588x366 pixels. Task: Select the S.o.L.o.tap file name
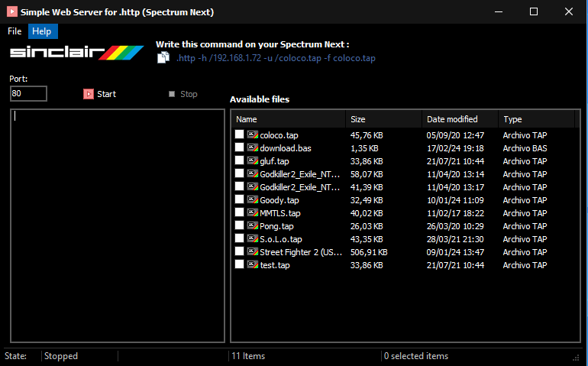click(x=281, y=239)
